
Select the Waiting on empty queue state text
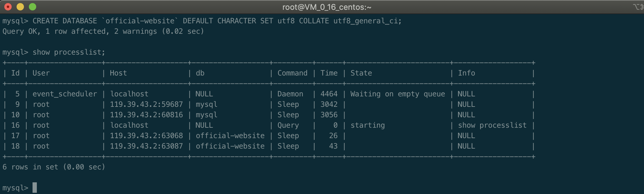tap(398, 94)
